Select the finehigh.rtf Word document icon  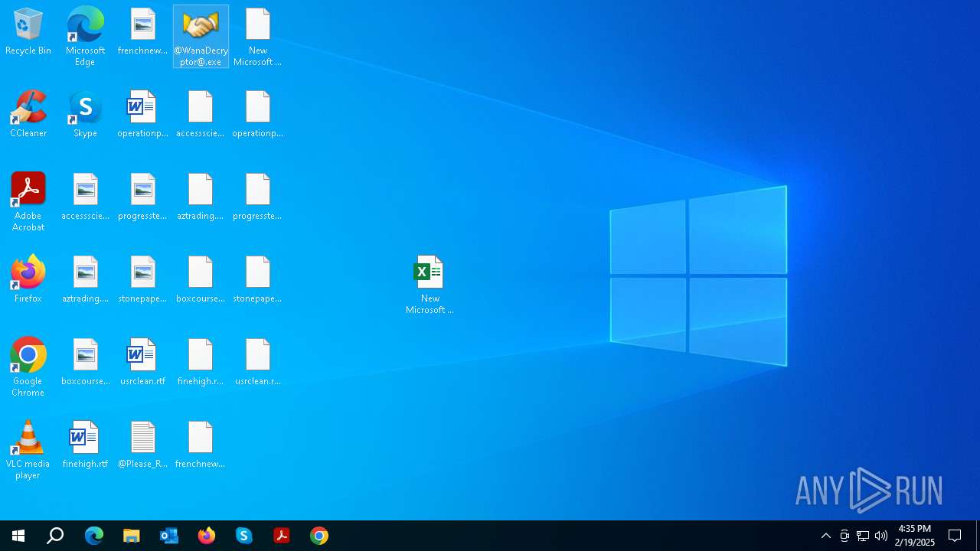pos(85,446)
